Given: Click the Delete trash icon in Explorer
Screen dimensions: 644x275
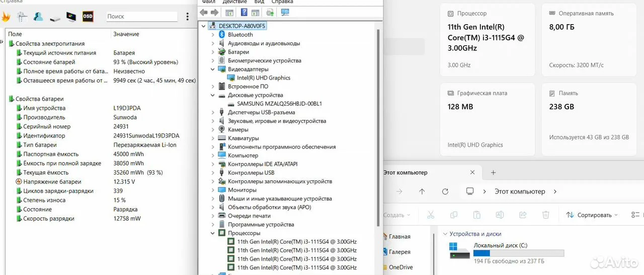Looking at the screenshot, I should coord(546,215).
